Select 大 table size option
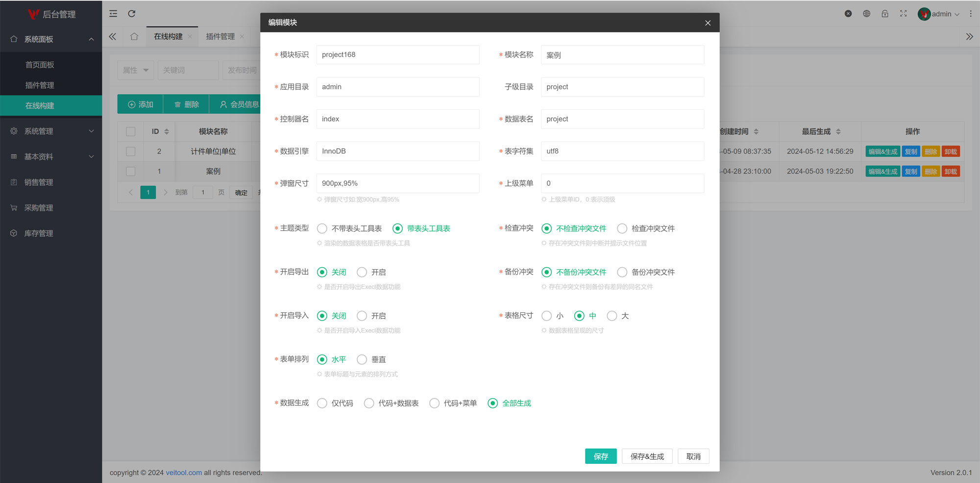 tap(612, 316)
